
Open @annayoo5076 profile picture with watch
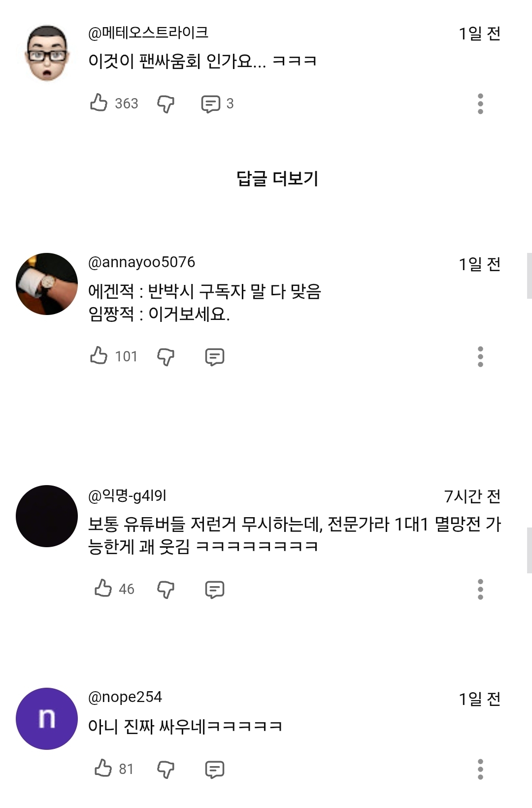tap(47, 284)
